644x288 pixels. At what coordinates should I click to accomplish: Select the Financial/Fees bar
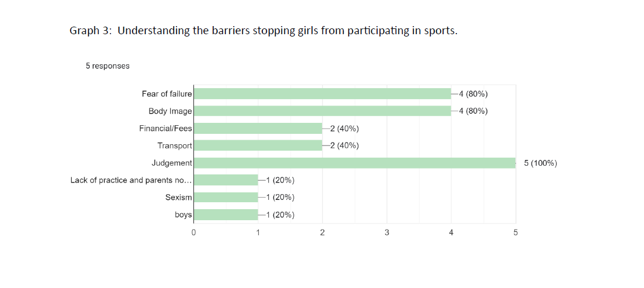pyautogui.click(x=258, y=128)
